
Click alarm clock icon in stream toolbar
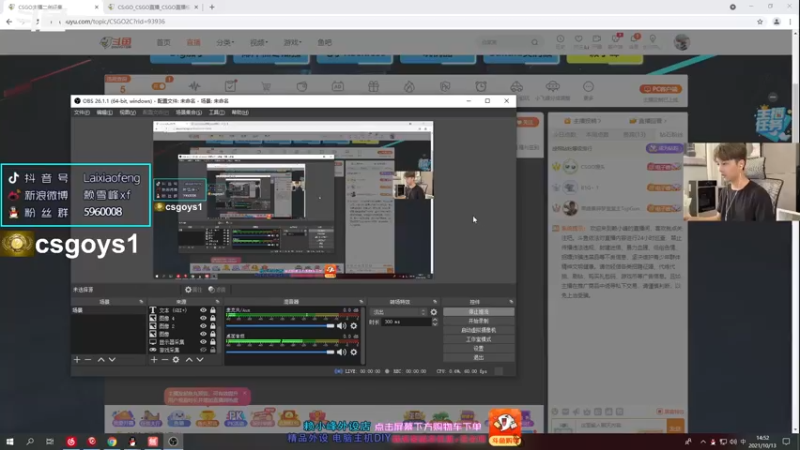click(481, 87)
